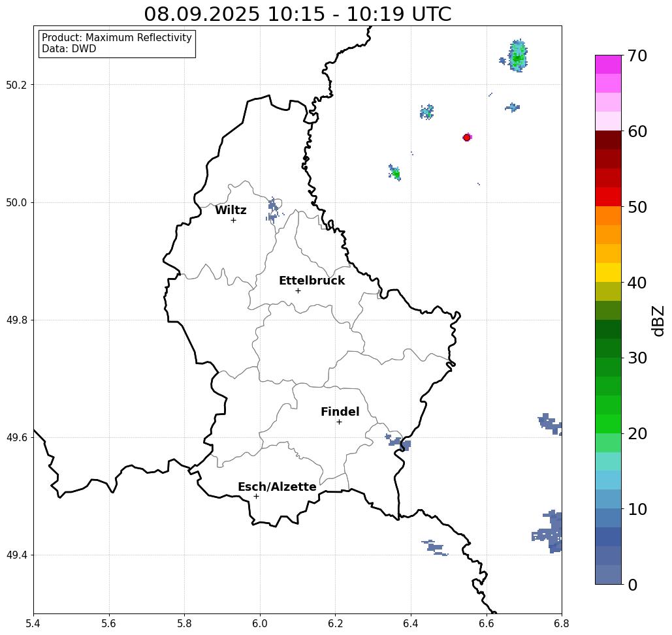Click the longitude tick label 6.0
The height and width of the screenshot is (635, 672).
[x=260, y=623]
